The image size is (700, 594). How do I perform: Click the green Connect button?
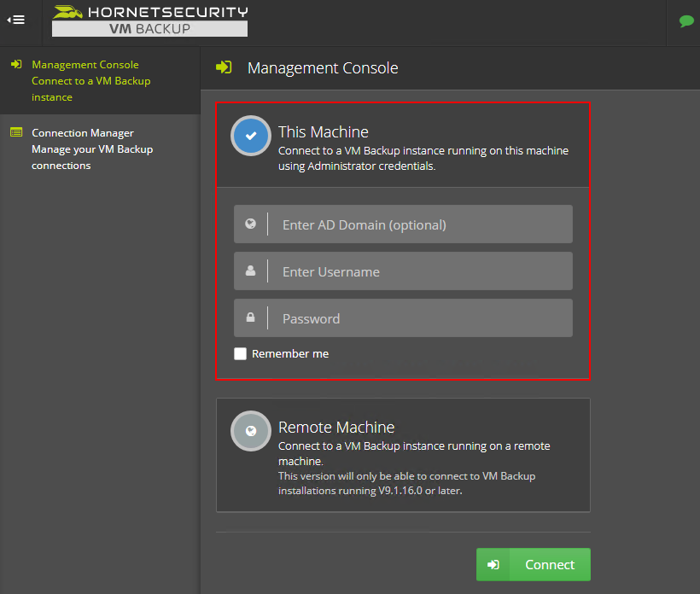click(534, 564)
